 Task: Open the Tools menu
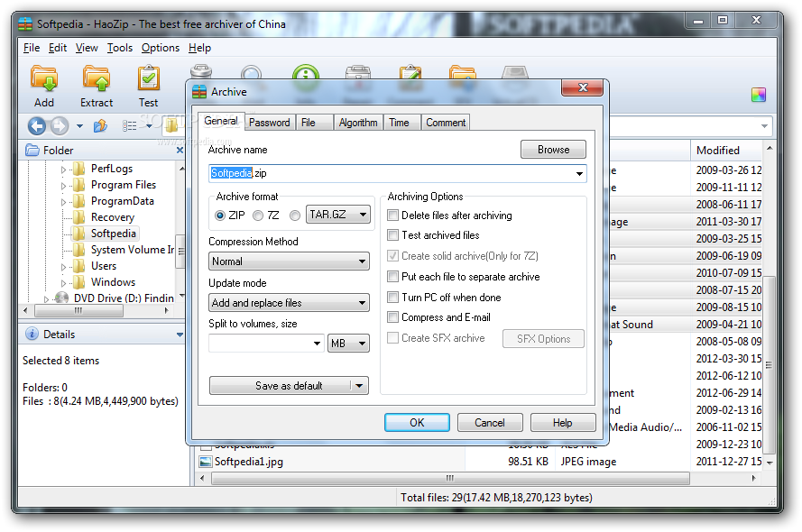120,48
